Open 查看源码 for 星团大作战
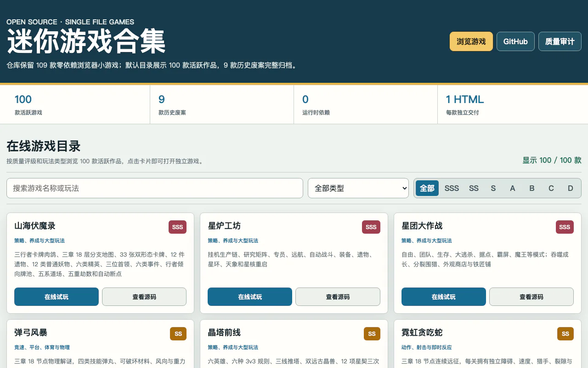Viewport: 588px width, 368px height. click(531, 297)
